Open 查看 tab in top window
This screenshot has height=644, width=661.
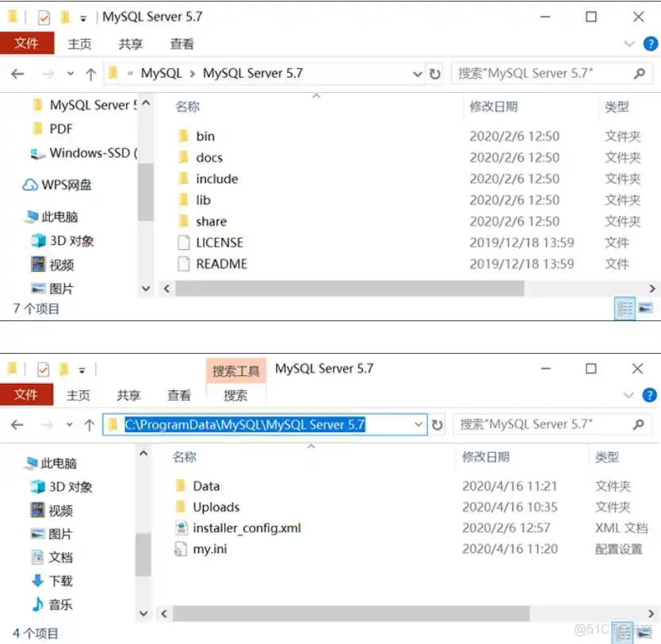tap(181, 44)
